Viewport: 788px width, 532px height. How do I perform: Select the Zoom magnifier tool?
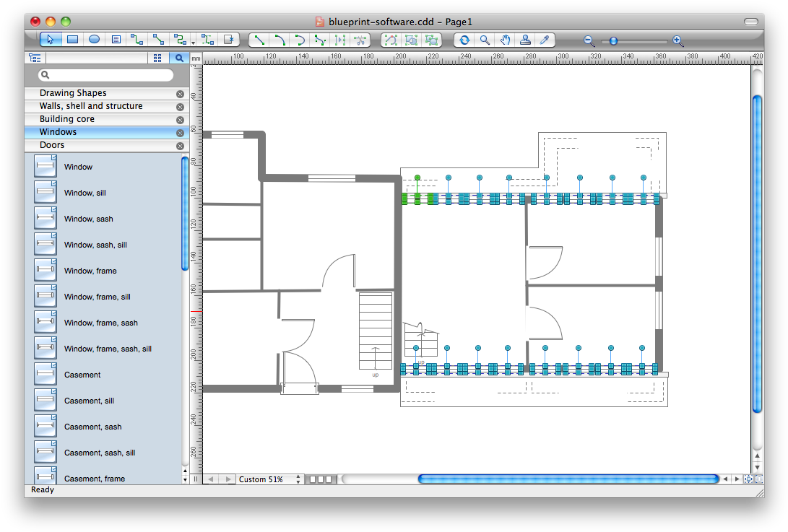click(x=485, y=40)
